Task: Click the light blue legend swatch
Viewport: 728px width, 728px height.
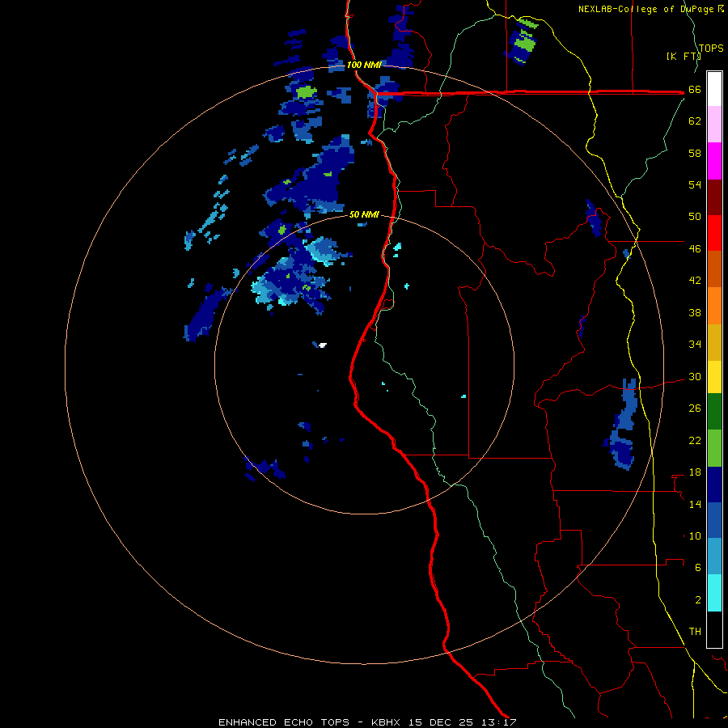Action: coord(714,557)
